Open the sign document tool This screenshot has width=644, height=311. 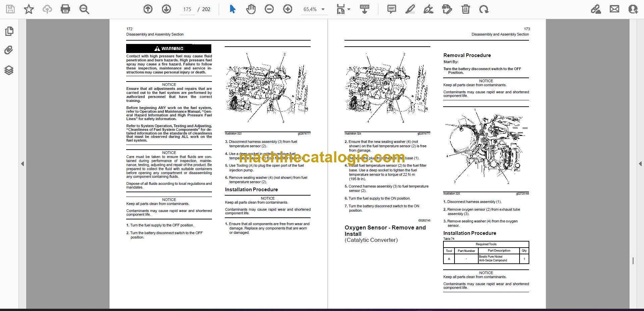(428, 9)
